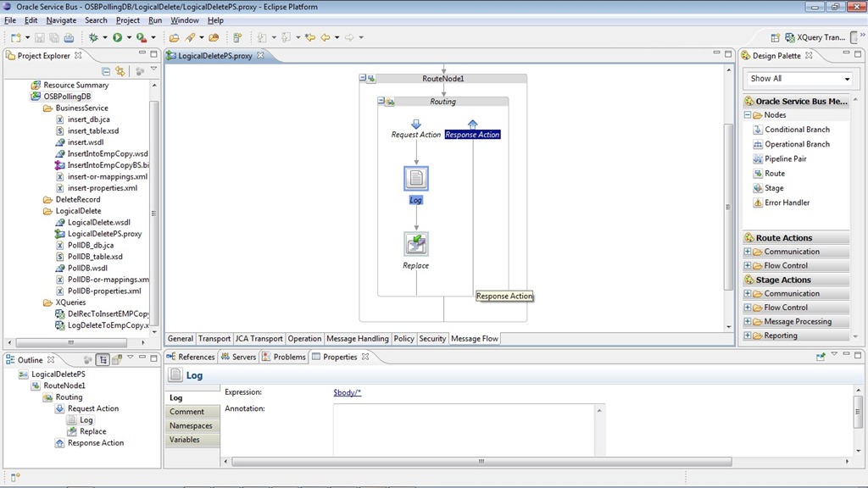
Task: Collapse the RouteNode1 minus box
Action: [363, 78]
